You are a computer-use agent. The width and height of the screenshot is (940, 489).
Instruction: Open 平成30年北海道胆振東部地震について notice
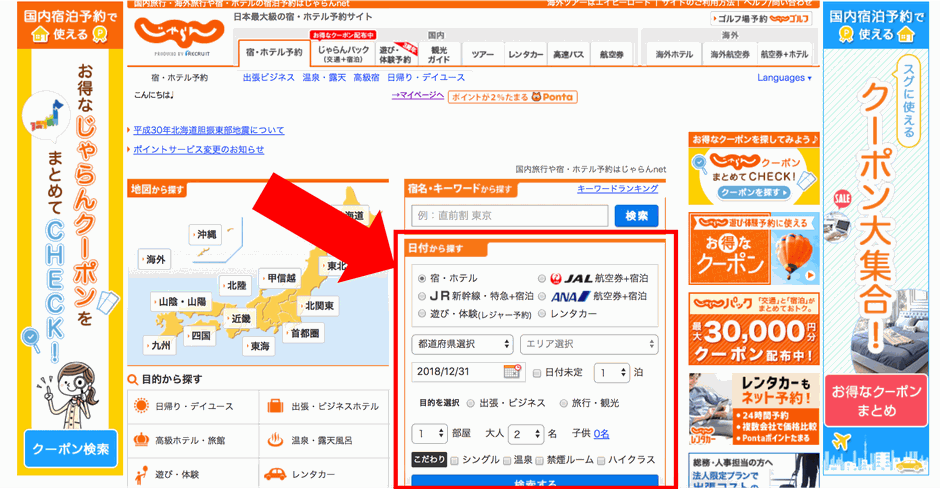(x=209, y=130)
